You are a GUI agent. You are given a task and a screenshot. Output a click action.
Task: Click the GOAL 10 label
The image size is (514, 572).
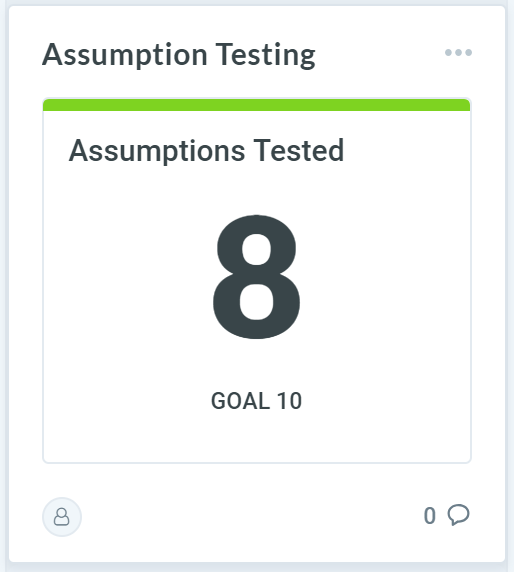(x=256, y=401)
